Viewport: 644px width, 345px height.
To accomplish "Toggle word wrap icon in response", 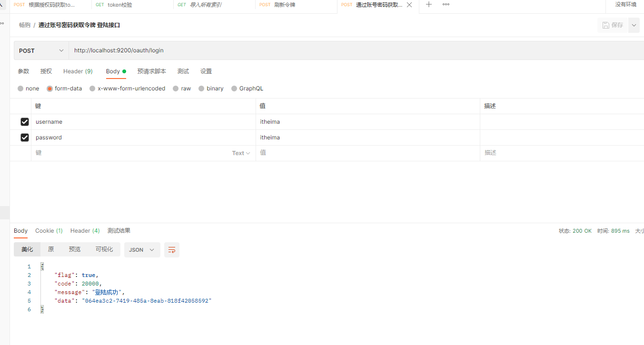I will pos(172,250).
